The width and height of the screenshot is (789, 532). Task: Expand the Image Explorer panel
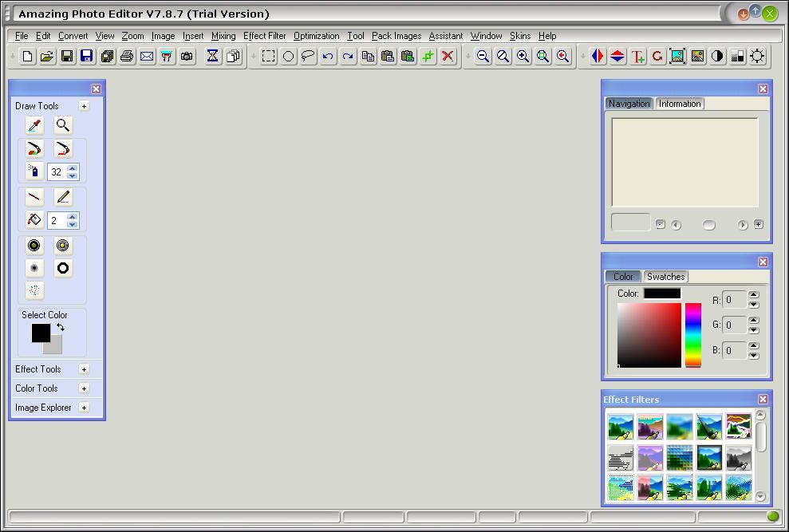(84, 408)
